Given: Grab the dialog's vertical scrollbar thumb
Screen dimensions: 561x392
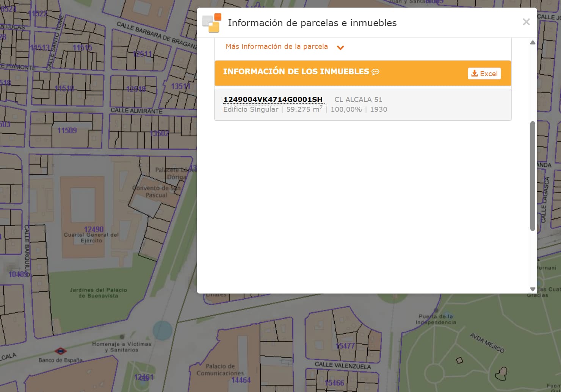Looking at the screenshot, I should coord(533,176).
